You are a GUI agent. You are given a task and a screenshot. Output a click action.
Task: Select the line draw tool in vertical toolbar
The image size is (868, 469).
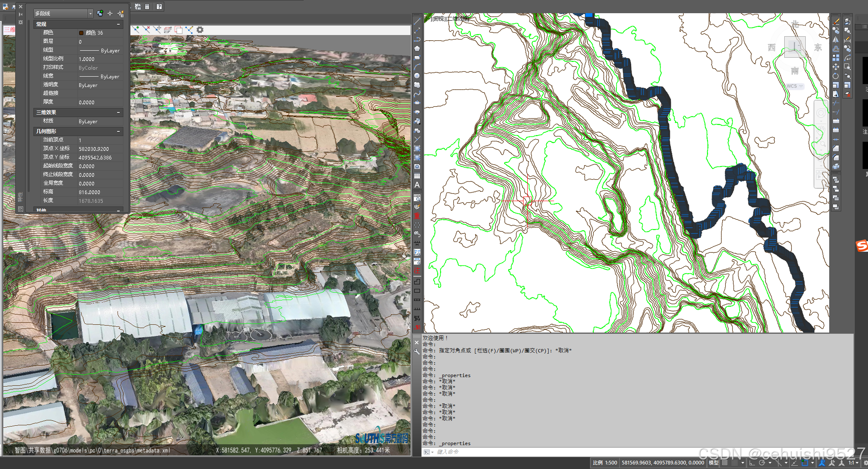417,21
